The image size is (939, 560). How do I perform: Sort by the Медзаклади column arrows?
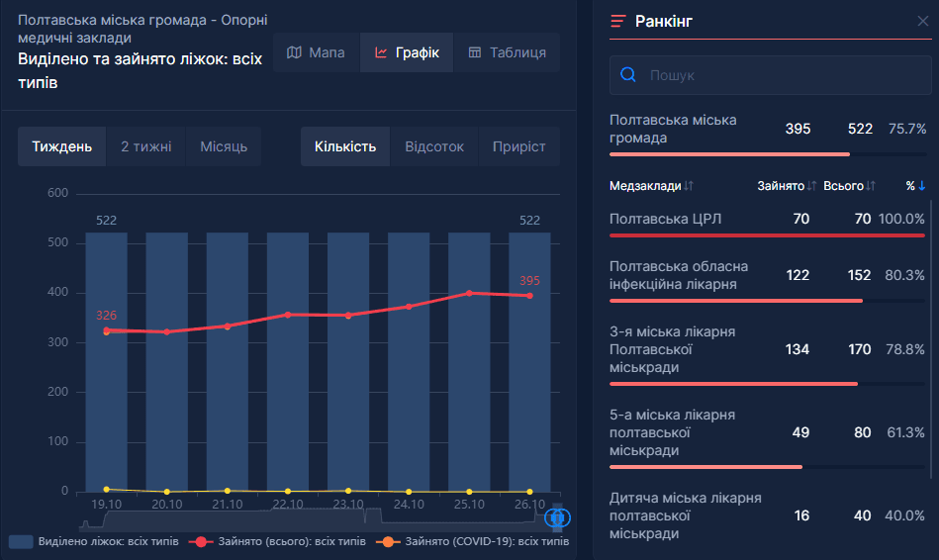click(x=689, y=186)
